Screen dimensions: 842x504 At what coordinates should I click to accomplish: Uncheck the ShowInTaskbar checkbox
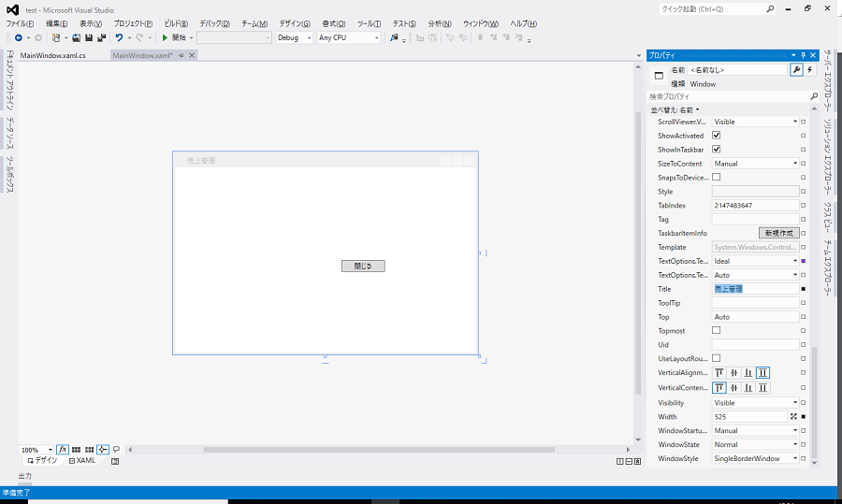pos(717,150)
